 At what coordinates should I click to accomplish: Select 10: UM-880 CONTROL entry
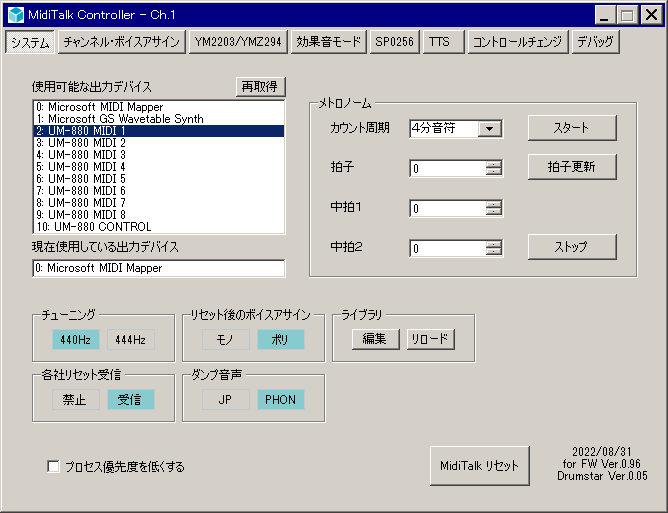point(158,226)
